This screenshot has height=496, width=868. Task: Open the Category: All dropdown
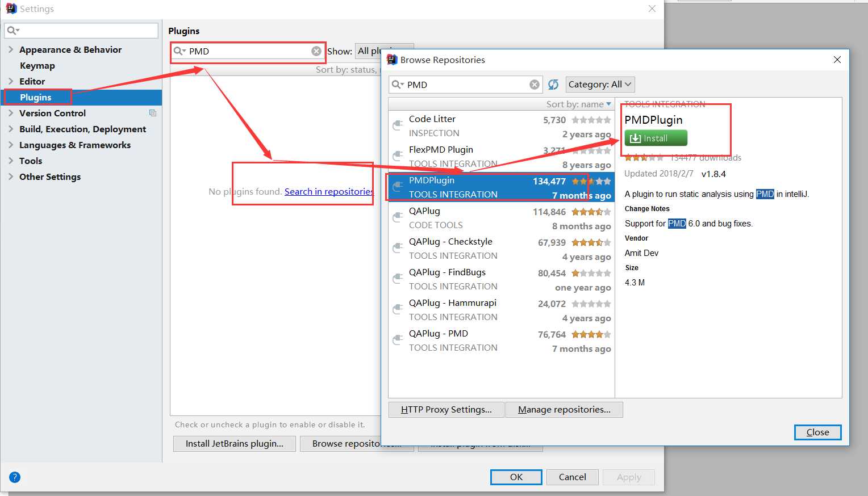click(600, 85)
